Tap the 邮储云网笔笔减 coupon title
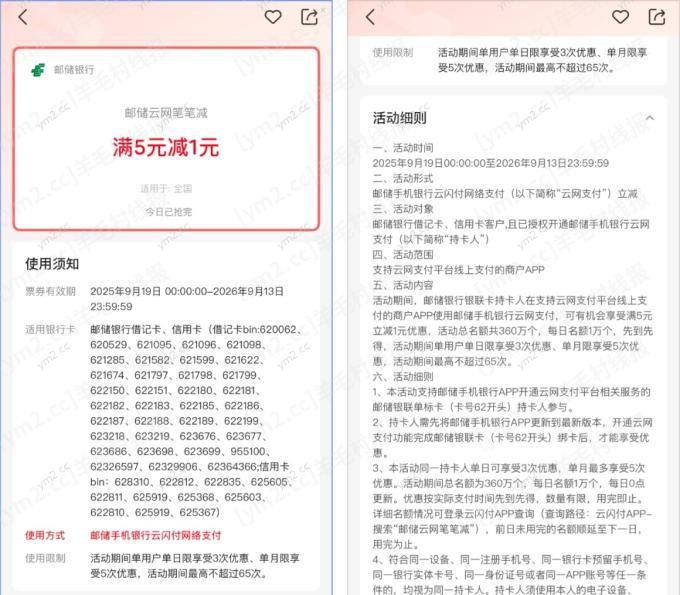 pos(165,113)
